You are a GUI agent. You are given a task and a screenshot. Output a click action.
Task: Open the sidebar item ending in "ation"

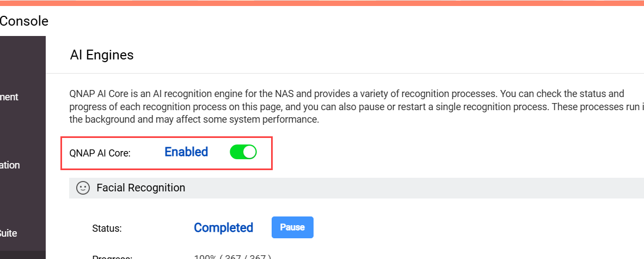click(x=10, y=165)
